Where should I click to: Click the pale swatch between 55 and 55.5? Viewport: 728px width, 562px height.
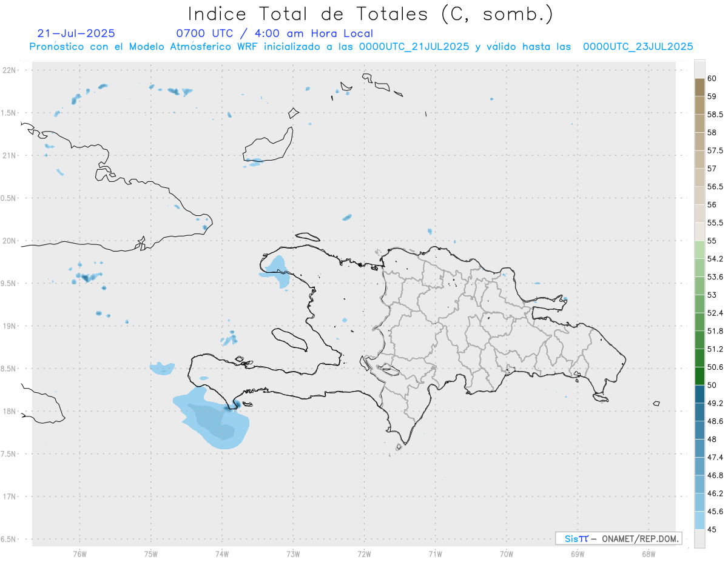699,231
